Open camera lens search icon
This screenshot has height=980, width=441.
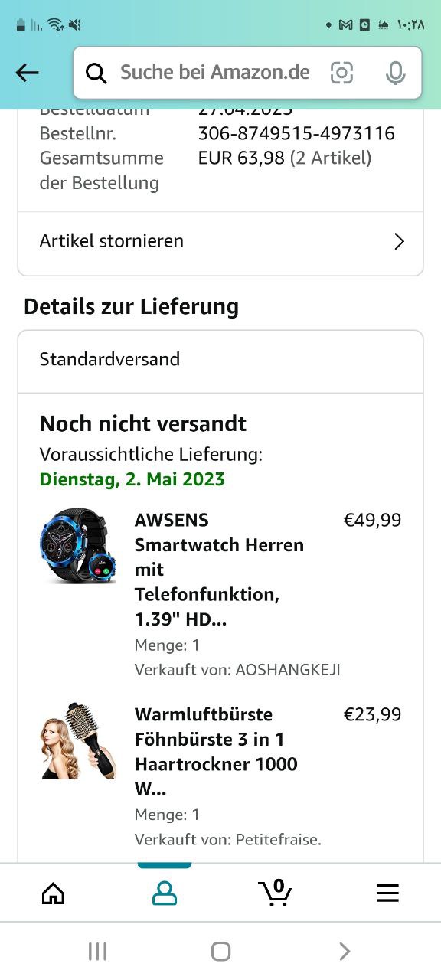[342, 73]
